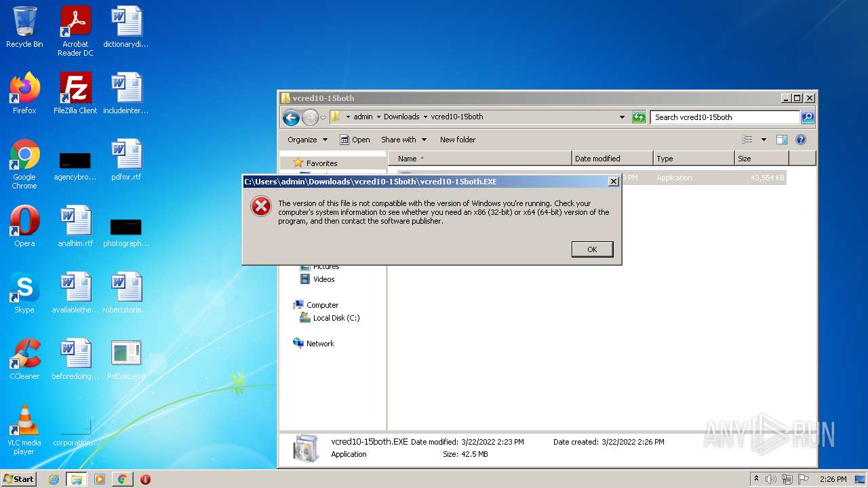Click the Start button
Image resolution: width=868 pixels, height=488 pixels.
[x=19, y=479]
